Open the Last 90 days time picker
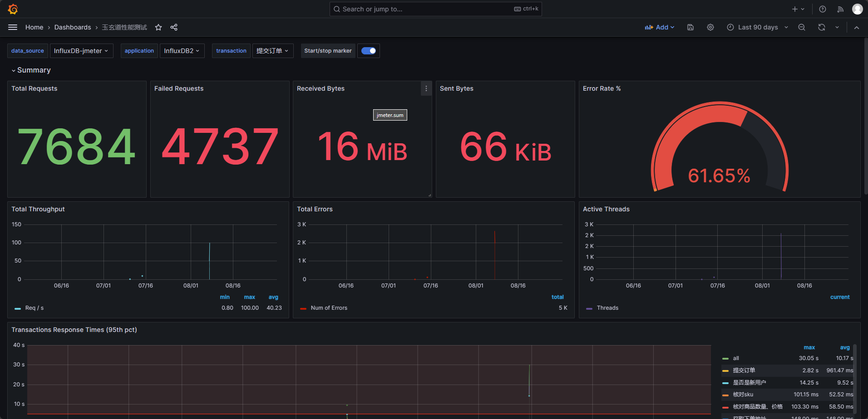Screen dimensions: 868x419 click(x=757, y=27)
